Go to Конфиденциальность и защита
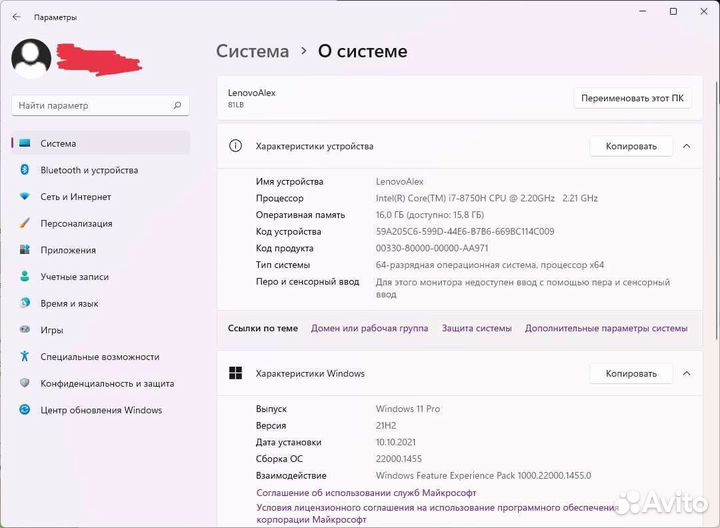Screen dimensions: 720x528 coord(101,383)
